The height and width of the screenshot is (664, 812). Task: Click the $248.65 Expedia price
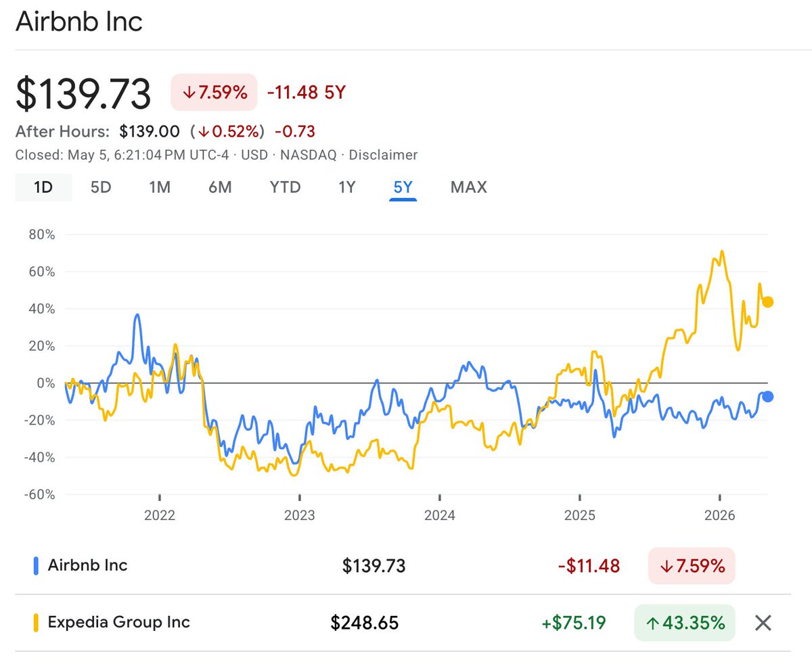coord(365,623)
